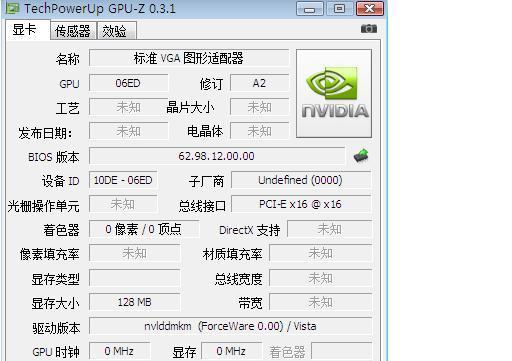Click the 修订 field showing A2

[259, 83]
